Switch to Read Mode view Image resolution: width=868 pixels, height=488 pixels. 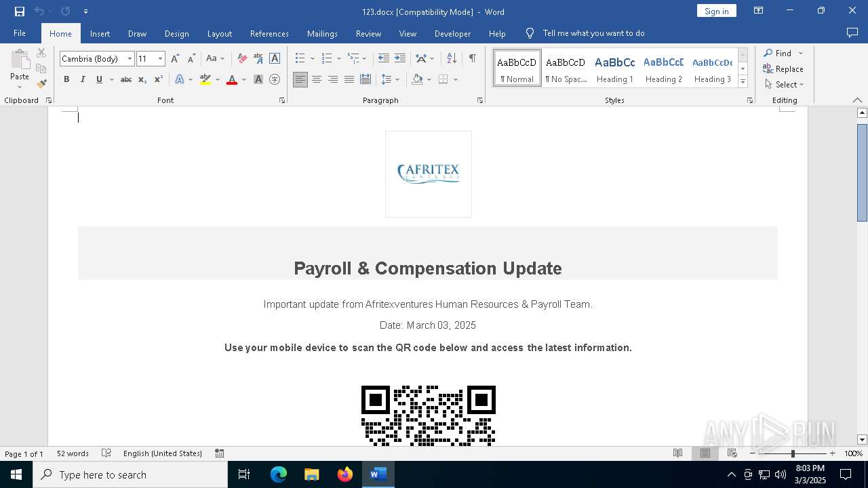[677, 453]
